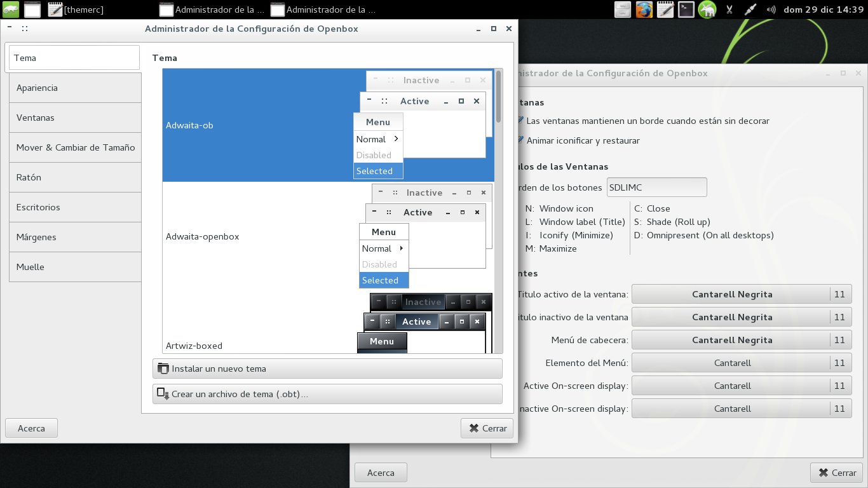Image resolution: width=868 pixels, height=488 pixels.
Task: Click the 'S: Shade (Roll up)' text
Action: (672, 222)
